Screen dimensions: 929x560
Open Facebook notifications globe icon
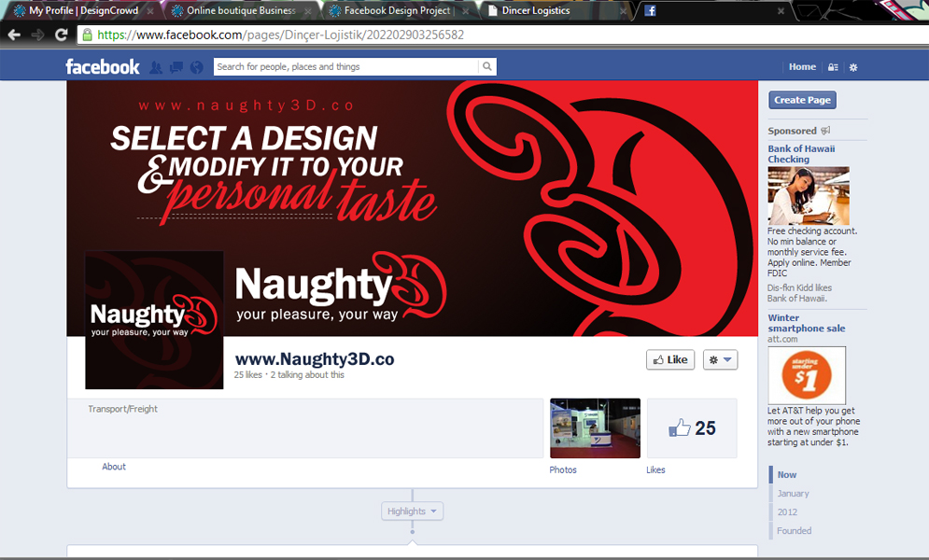(x=197, y=67)
